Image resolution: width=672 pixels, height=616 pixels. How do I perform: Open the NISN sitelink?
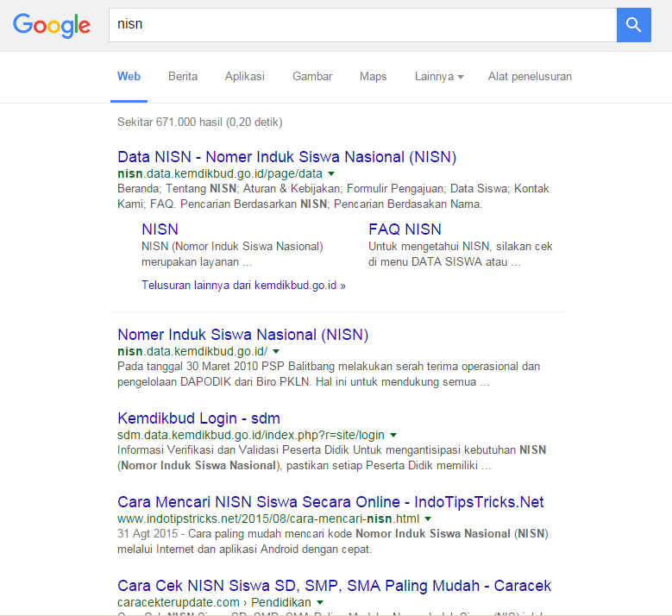click(x=160, y=229)
